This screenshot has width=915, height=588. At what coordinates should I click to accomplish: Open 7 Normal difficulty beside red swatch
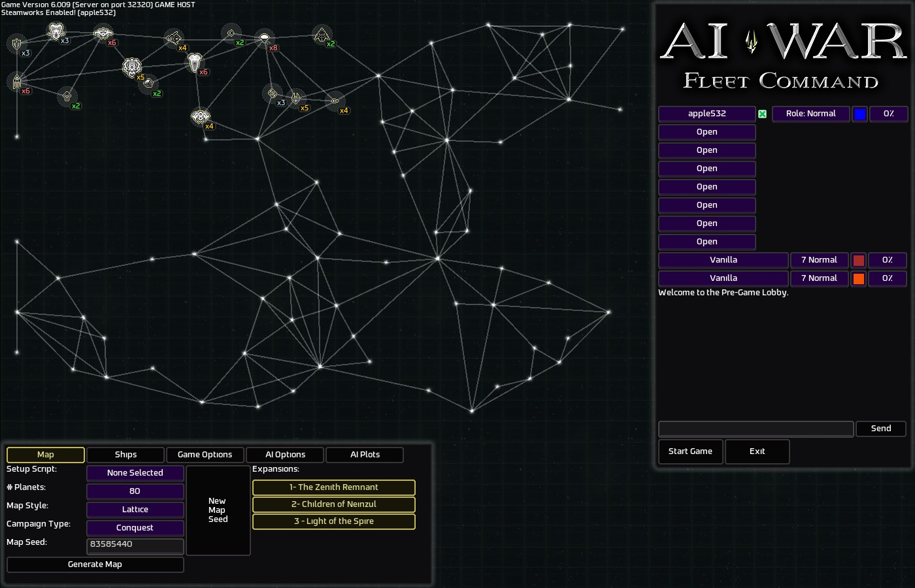pos(820,260)
